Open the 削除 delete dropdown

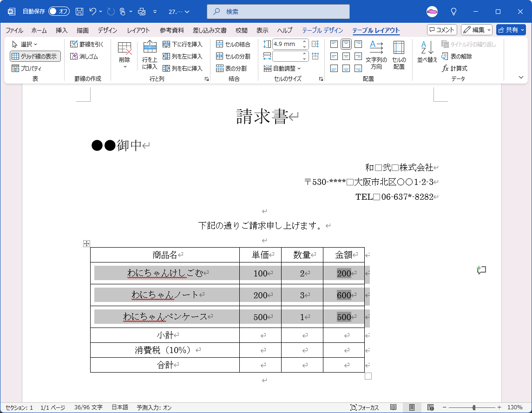125,55
